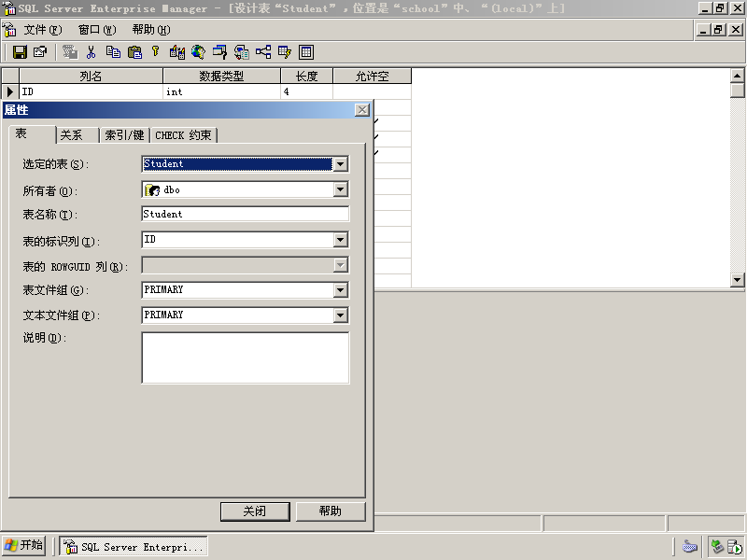Click SQL Server Enterpri... taskbar button
747x560 pixels.
(x=134, y=546)
